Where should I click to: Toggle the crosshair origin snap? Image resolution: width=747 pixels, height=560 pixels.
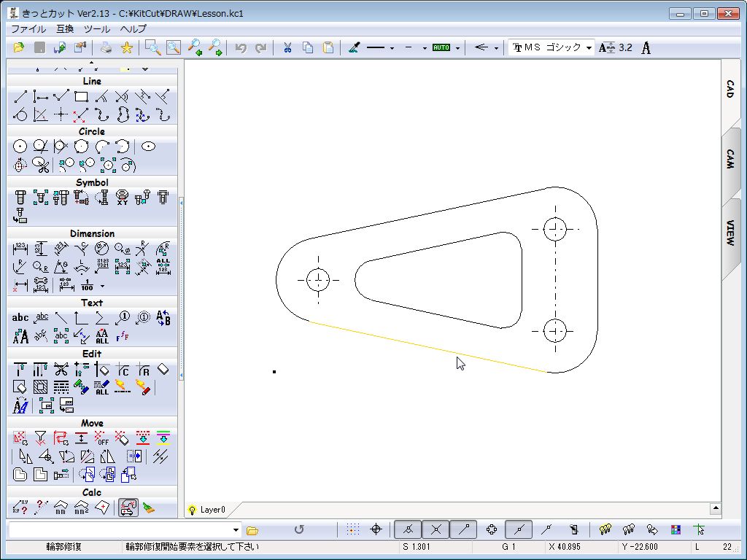376,529
